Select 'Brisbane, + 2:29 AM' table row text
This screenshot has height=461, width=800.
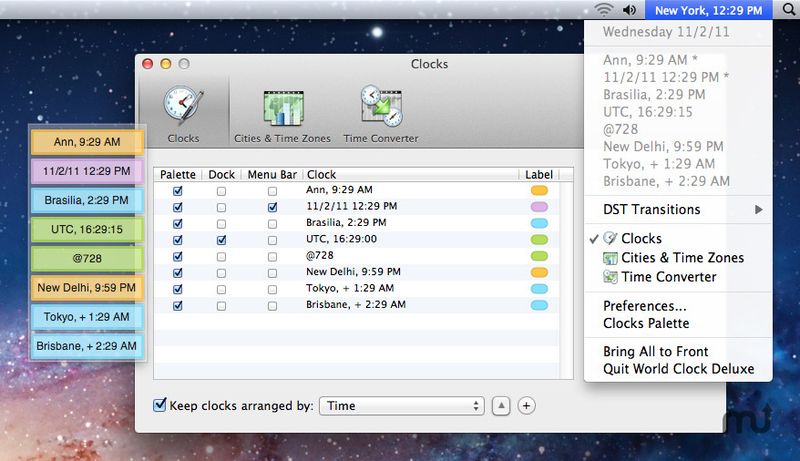click(356, 304)
